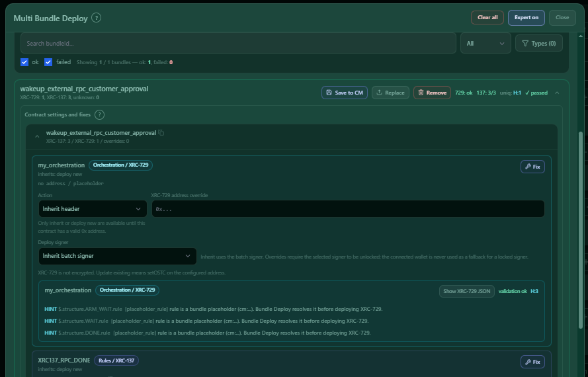Open the Action Inherit header dropdown
The width and height of the screenshot is (588, 377).
pos(93,209)
